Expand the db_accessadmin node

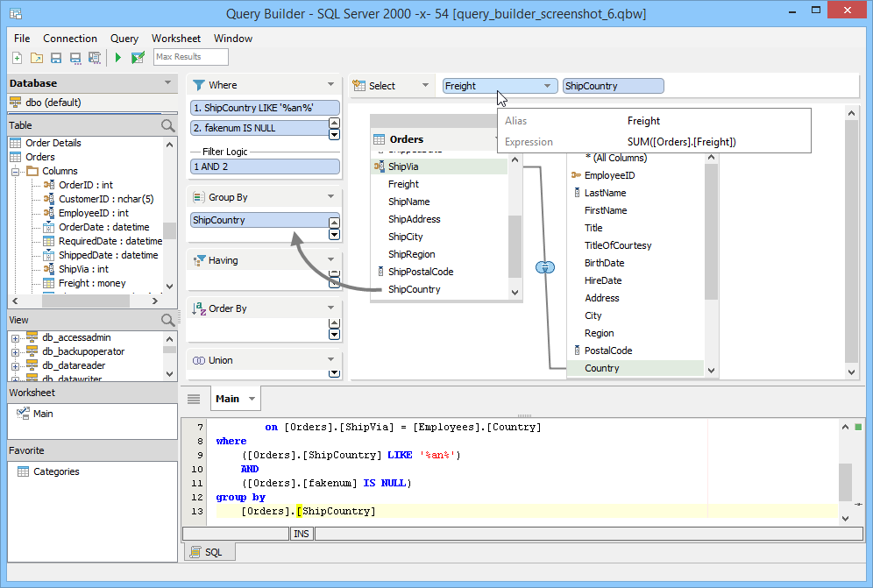(15, 338)
